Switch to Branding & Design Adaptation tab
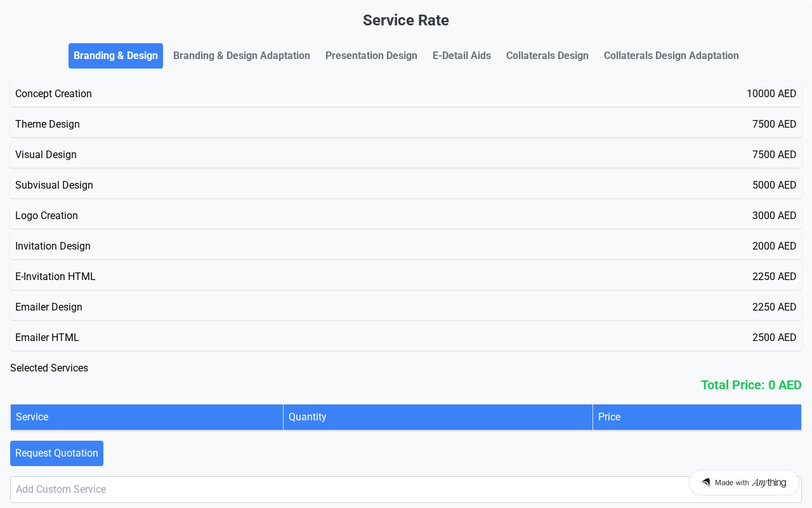Viewport: 812px width, 508px height. (x=241, y=56)
